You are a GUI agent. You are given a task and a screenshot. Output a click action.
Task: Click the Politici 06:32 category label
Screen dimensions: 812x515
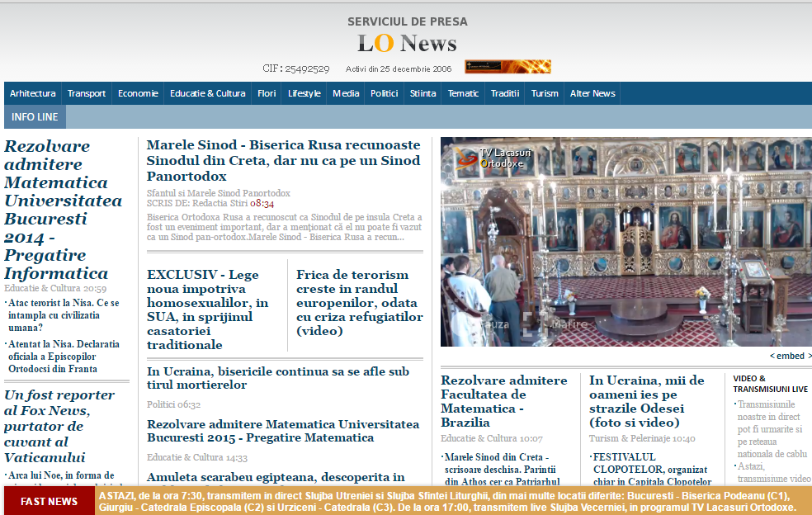tap(173, 404)
